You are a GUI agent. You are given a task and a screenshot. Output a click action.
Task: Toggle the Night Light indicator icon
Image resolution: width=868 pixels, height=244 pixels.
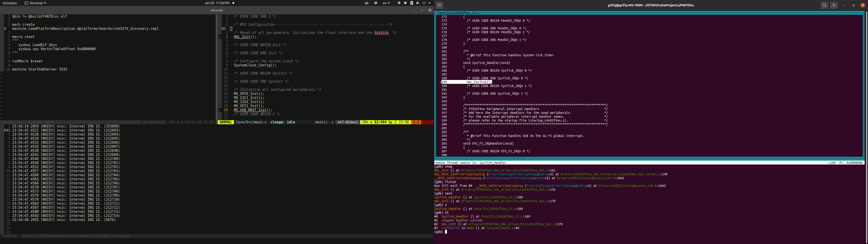point(399,3)
